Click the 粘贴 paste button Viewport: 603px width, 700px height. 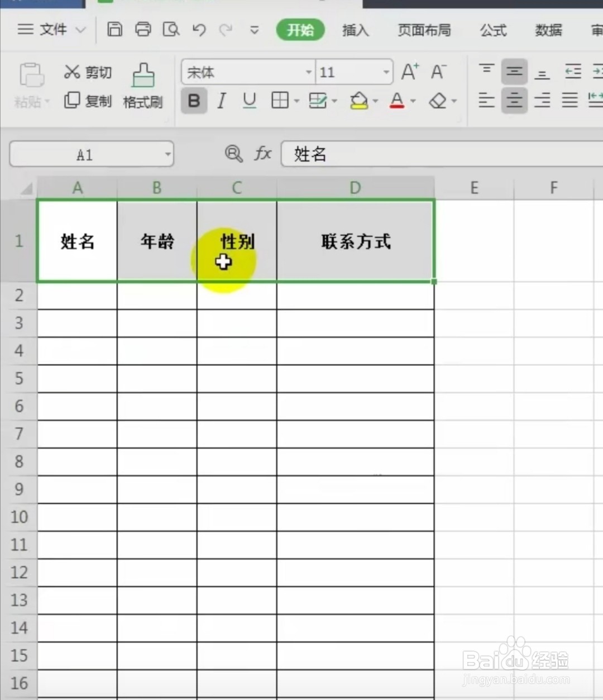click(x=31, y=84)
